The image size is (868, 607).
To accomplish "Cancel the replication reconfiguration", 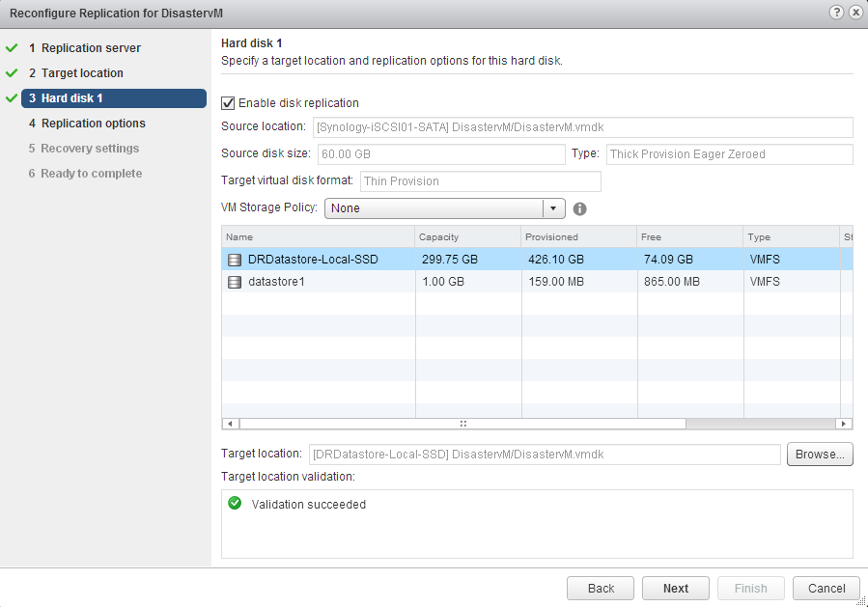I will point(826,588).
